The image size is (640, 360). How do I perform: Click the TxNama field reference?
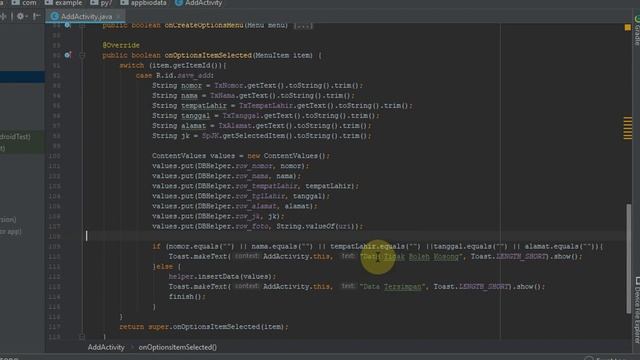(222, 96)
